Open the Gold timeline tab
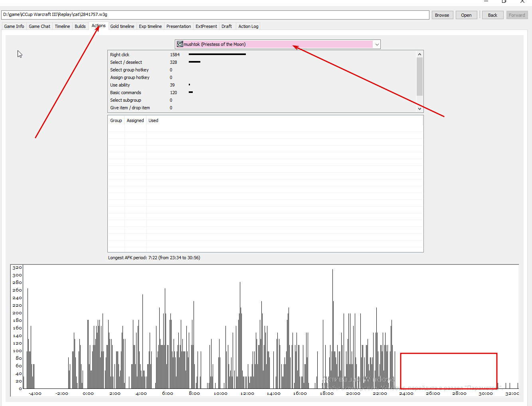 (122, 26)
